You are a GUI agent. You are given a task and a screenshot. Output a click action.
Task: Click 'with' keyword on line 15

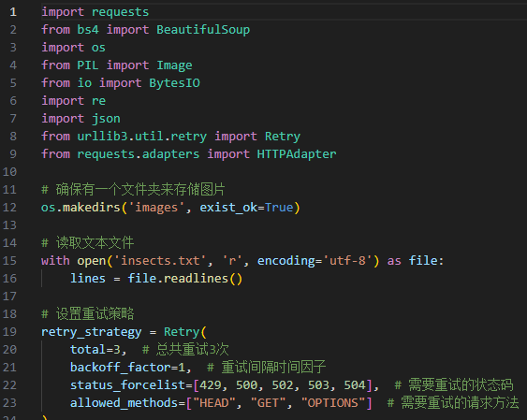point(55,261)
